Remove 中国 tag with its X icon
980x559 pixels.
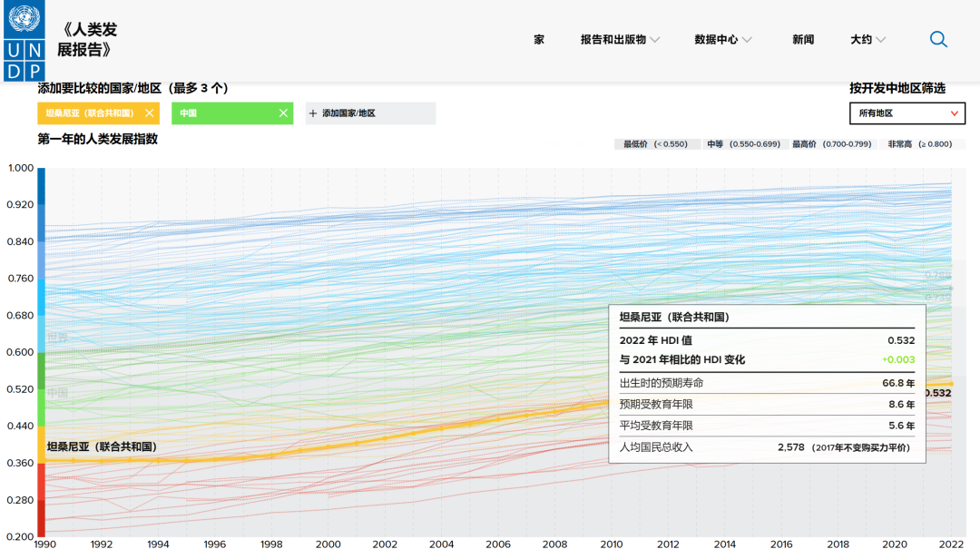pos(283,113)
